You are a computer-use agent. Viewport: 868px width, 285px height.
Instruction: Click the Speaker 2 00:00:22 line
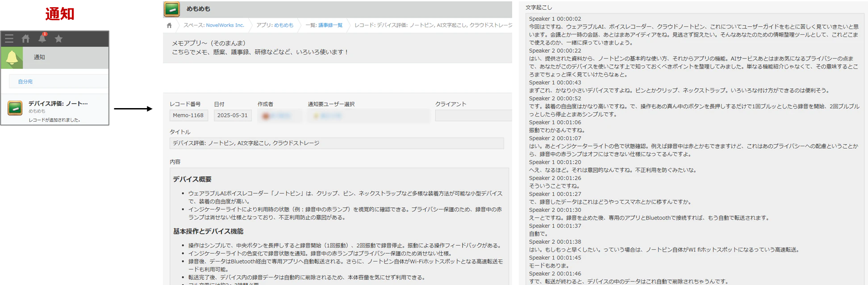555,51
